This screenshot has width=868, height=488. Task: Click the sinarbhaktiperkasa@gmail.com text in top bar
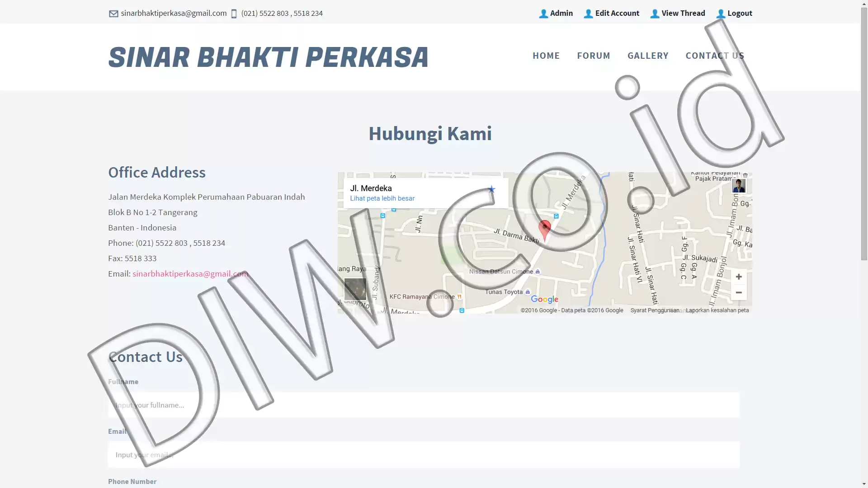click(x=174, y=13)
